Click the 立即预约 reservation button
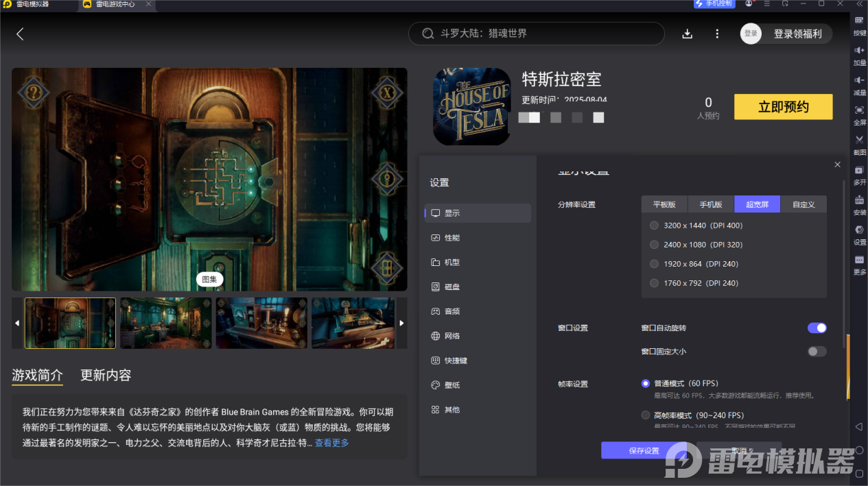This screenshot has height=486, width=868. (x=783, y=106)
